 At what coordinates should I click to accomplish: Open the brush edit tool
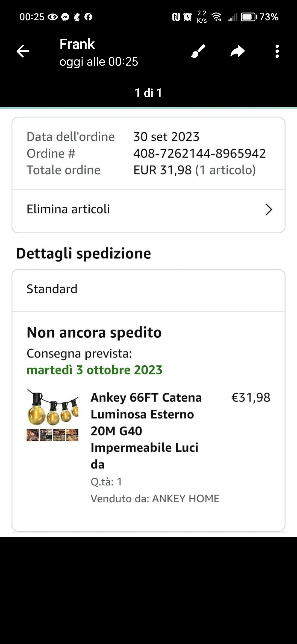pos(198,51)
